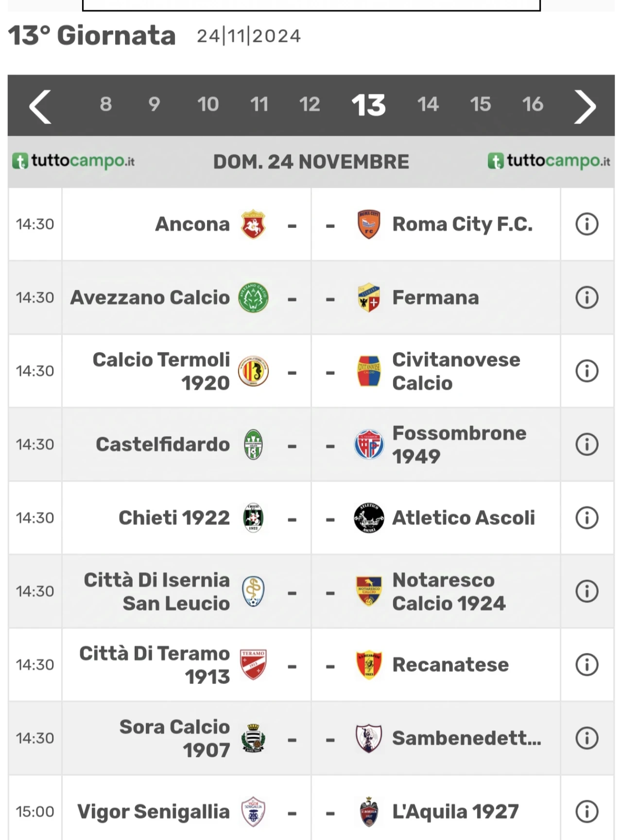Open info icon for Avezzano Calcio match
This screenshot has height=840, width=622.
587,297
